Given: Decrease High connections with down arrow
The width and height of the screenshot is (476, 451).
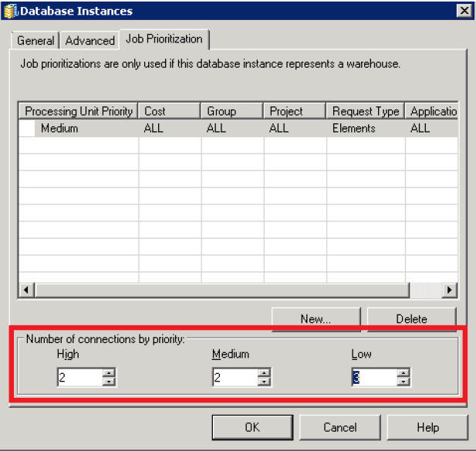Looking at the screenshot, I should coord(109,382).
